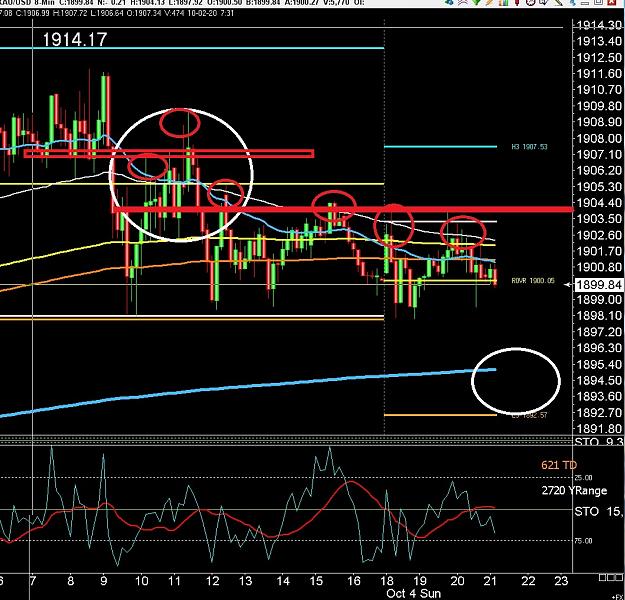Click the 1911.60 price axis label
The height and width of the screenshot is (600, 625).
click(599, 74)
